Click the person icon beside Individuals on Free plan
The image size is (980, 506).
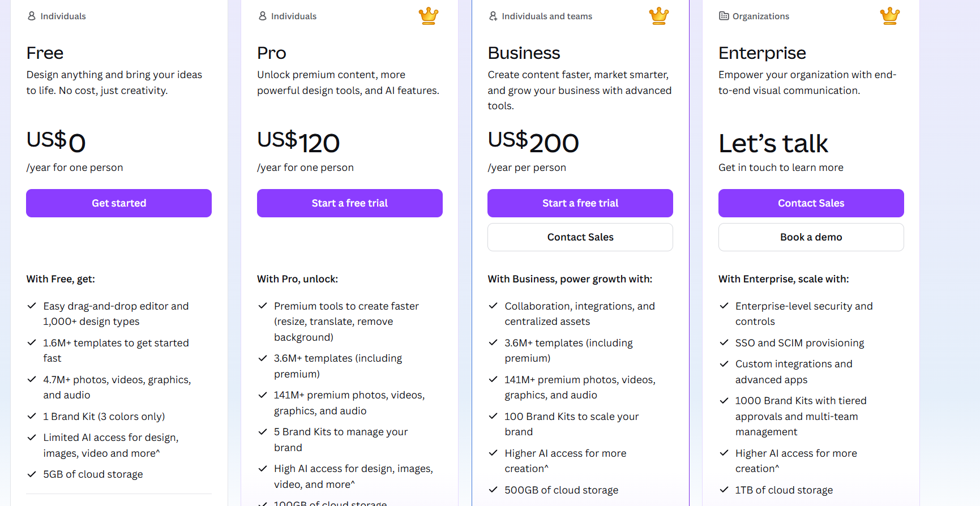pos(32,16)
